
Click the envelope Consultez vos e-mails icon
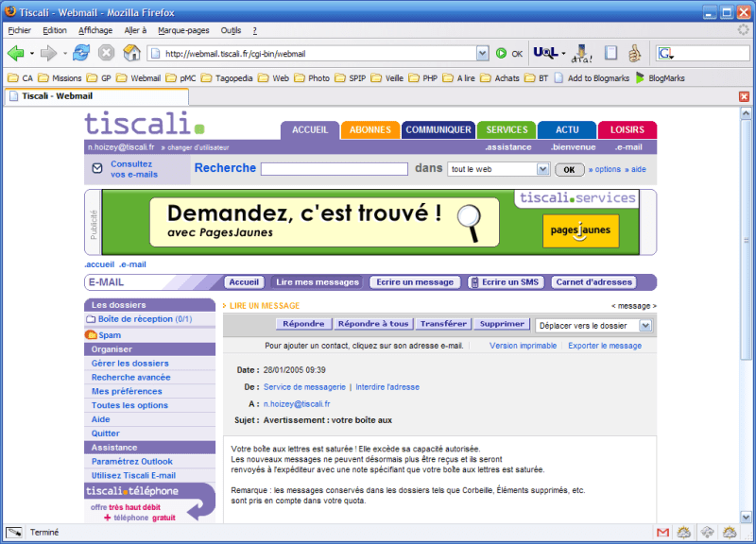tap(97, 168)
